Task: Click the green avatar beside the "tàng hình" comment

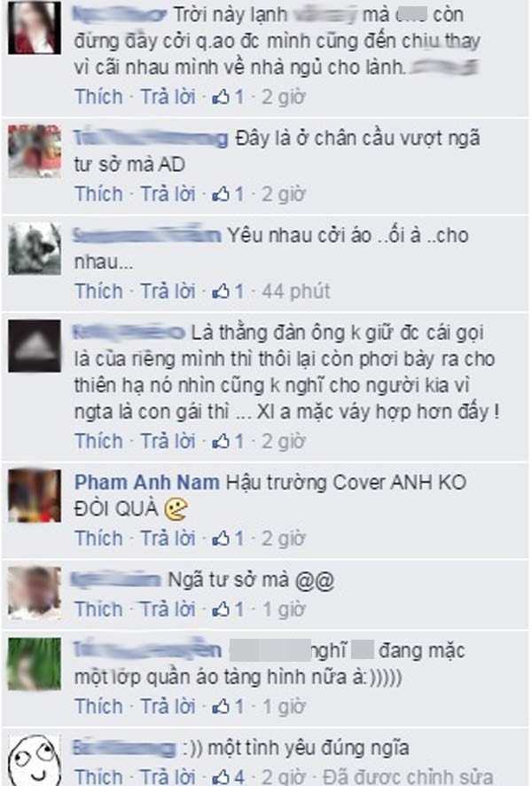Action: click(x=35, y=664)
